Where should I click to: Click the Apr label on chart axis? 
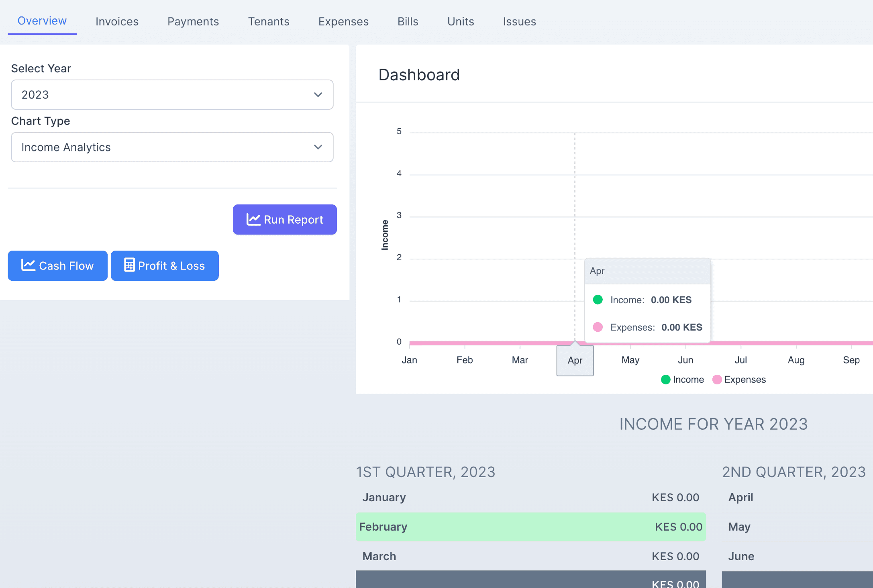(575, 360)
